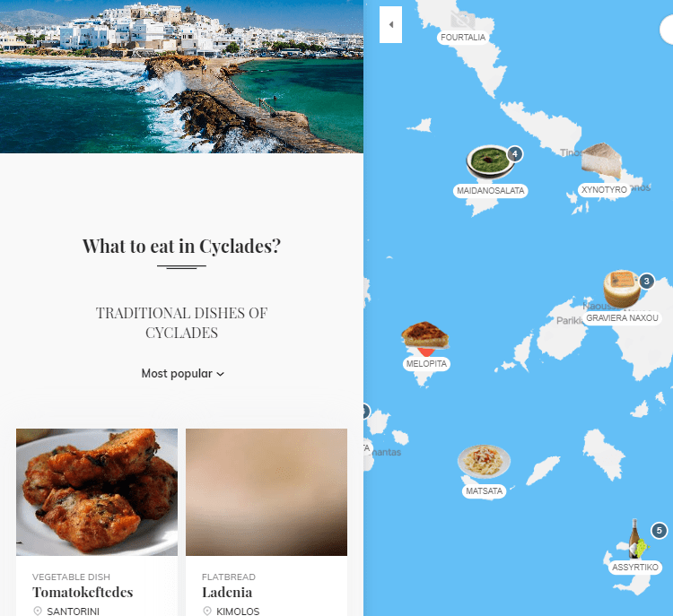Image resolution: width=673 pixels, height=616 pixels.
Task: Expand the cluster badge showing 4 items
Action: [515, 153]
